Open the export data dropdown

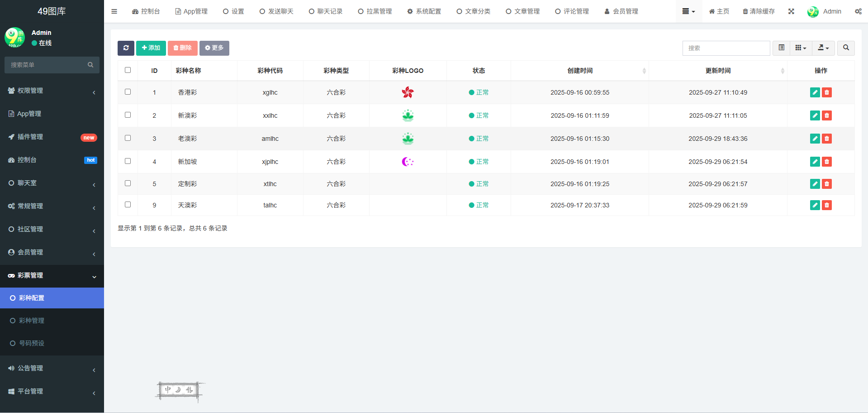click(823, 48)
